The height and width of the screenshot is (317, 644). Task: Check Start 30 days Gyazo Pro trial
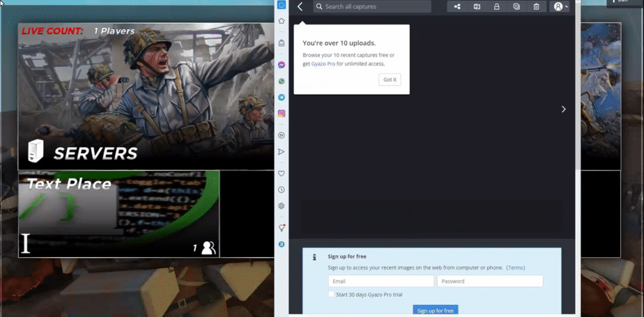pos(331,294)
